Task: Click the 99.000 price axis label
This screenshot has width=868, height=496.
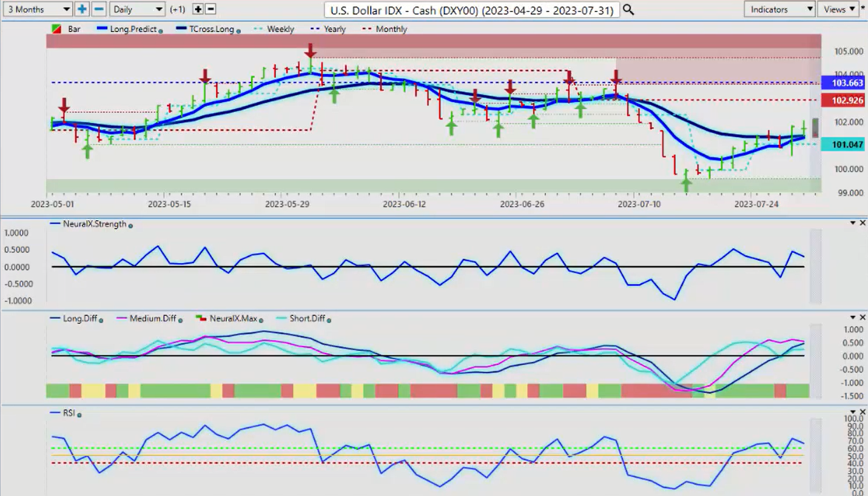Action: [849, 193]
